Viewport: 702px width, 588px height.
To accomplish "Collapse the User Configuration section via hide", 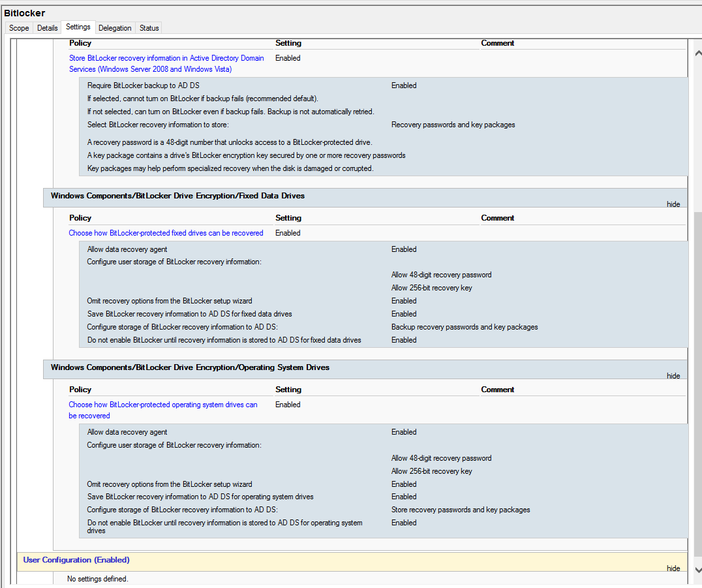I will point(673,568).
